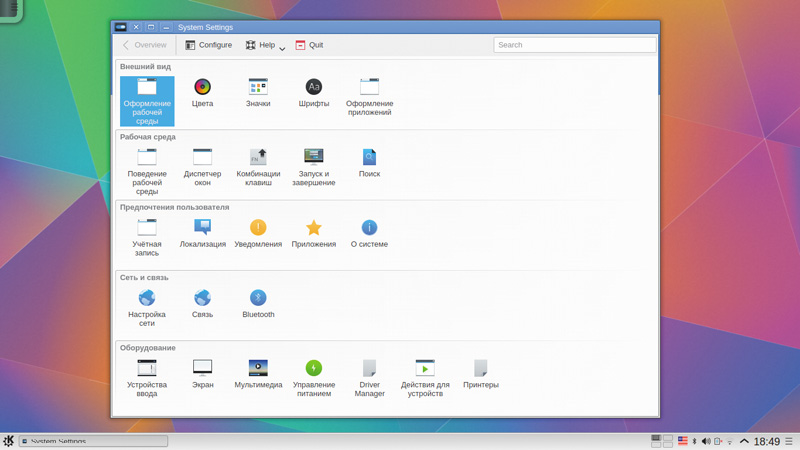The width and height of the screenshot is (800, 450).
Task: Click the Help toolbar button
Action: [260, 45]
